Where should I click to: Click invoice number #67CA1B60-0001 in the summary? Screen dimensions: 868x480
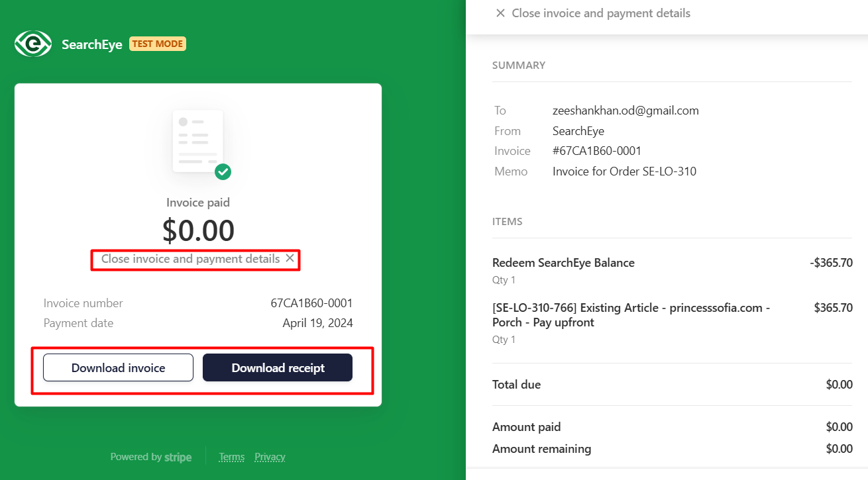point(596,151)
